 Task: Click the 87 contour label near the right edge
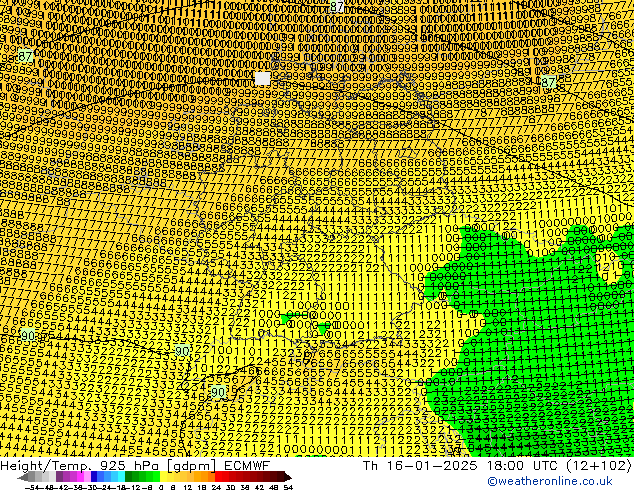(548, 82)
